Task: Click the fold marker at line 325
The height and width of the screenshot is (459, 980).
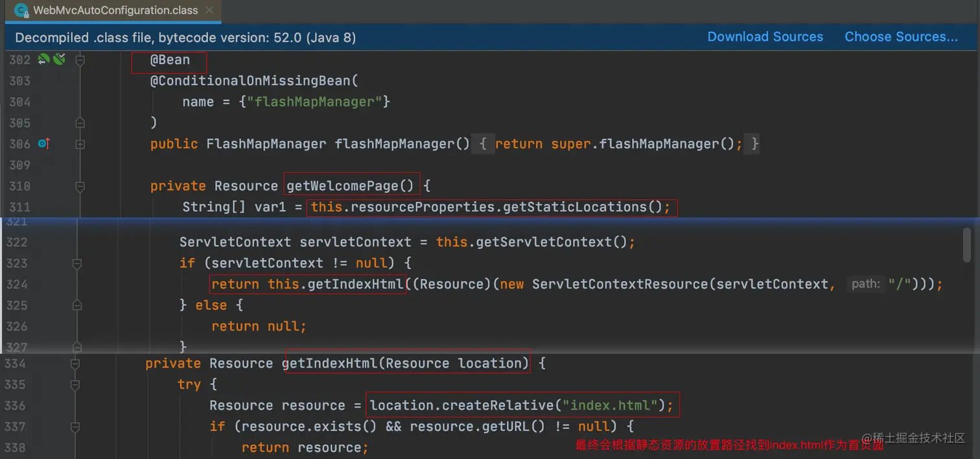Action: [77, 305]
